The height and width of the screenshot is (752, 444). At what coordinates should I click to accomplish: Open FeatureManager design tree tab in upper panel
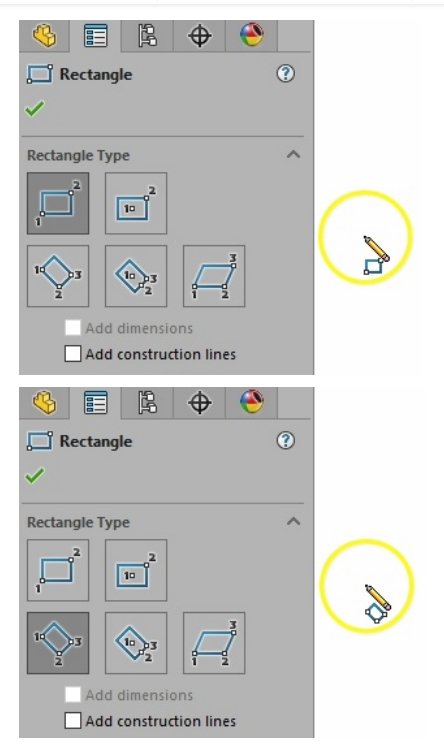click(45, 36)
